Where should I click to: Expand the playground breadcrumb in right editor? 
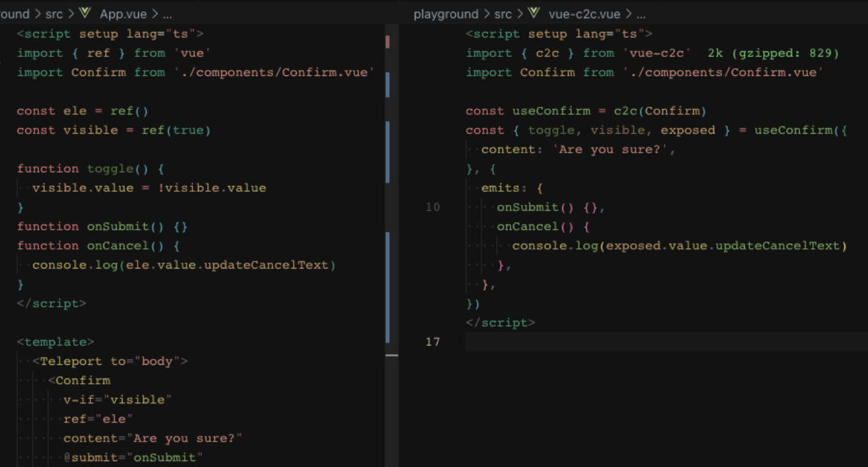click(x=445, y=14)
